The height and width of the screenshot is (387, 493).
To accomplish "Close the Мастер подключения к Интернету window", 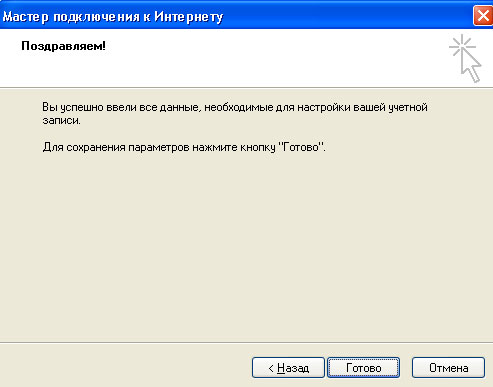I will point(483,15).
